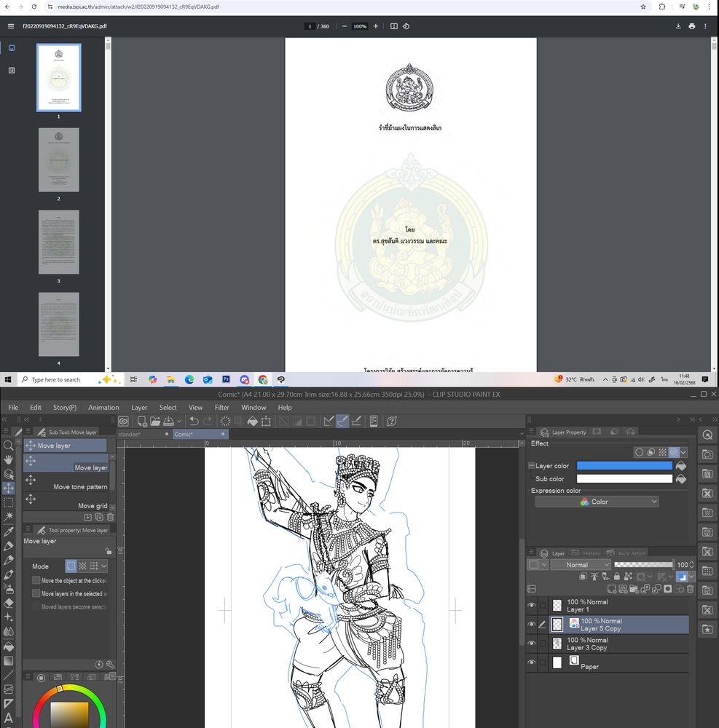
Task: Open the Animation menu
Action: [103, 407]
